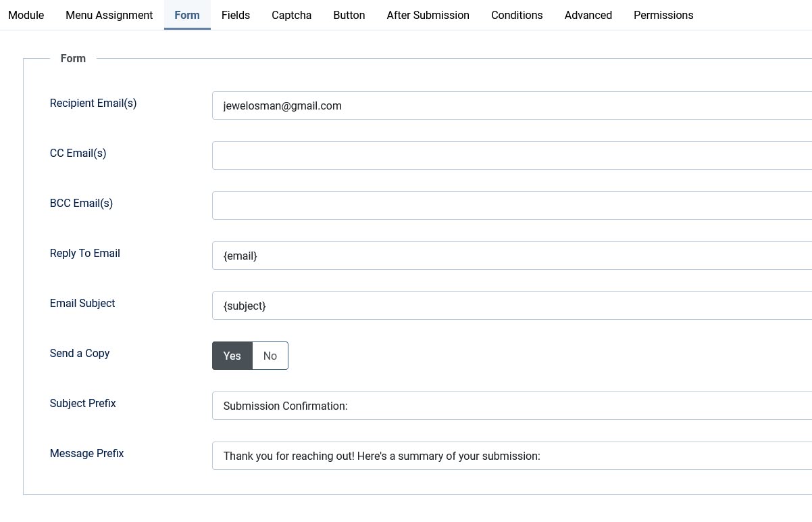Click the Send a Copy label
The height and width of the screenshot is (522, 812).
80,353
